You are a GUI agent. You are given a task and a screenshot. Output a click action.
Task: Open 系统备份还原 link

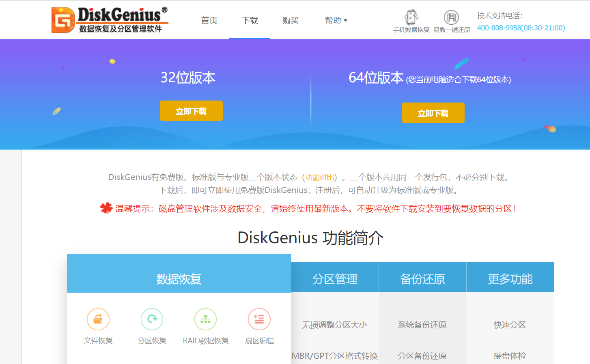pyautogui.click(x=422, y=325)
